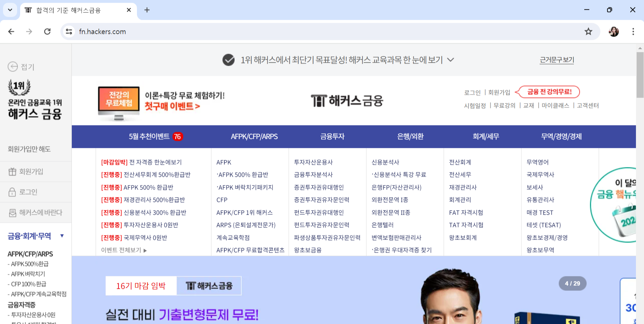The height and width of the screenshot is (324, 644).
Task: Expand 해커스 교육과목 한 눈에 보기 chevron
Action: coord(451,60)
